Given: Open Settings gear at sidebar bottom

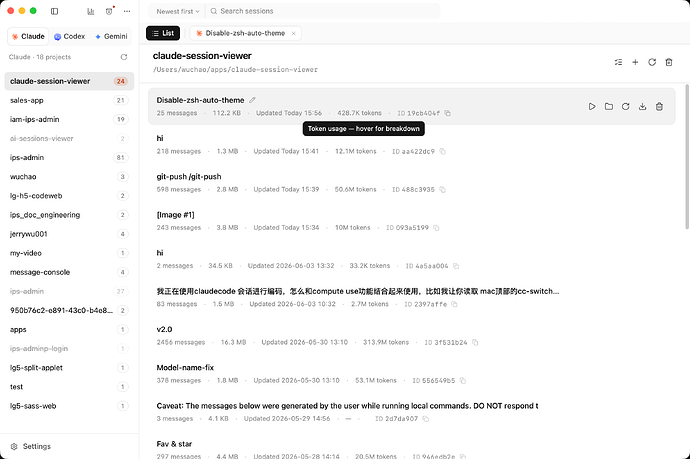Looking at the screenshot, I should pyautogui.click(x=31, y=446).
